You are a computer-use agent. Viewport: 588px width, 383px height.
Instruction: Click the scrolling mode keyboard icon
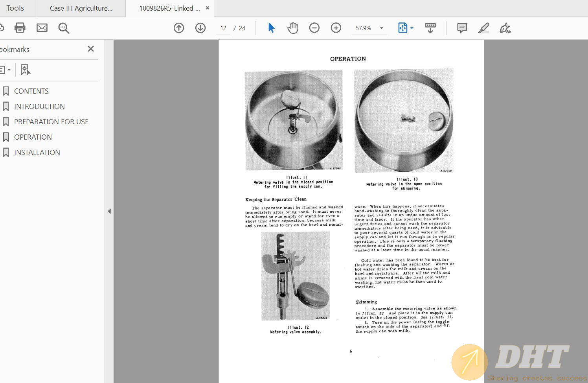pyautogui.click(x=430, y=28)
